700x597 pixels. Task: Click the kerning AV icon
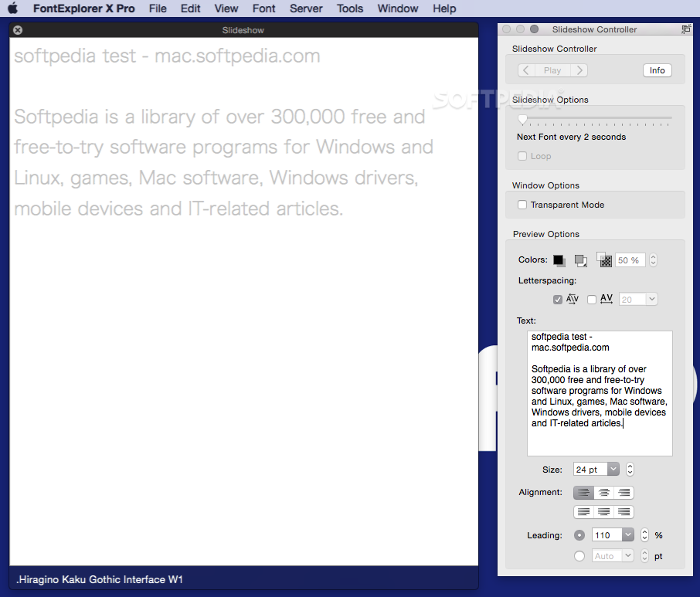coord(573,298)
